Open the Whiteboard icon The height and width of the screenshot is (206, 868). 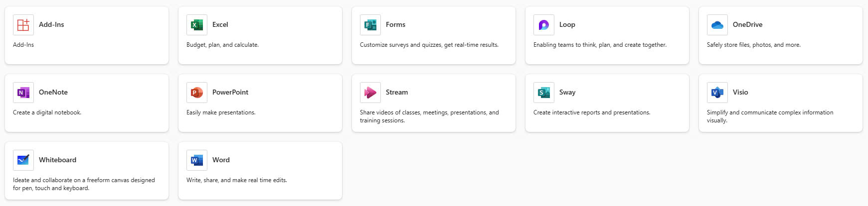click(23, 160)
